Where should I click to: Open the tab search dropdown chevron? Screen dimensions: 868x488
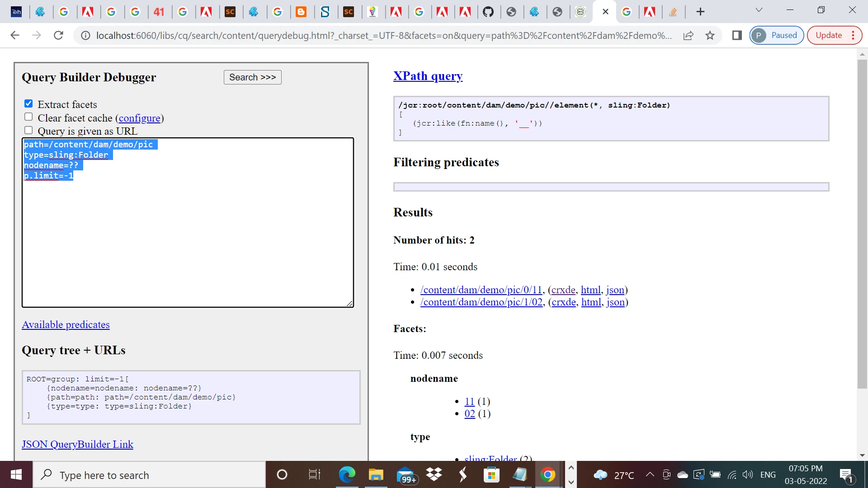[x=759, y=10]
